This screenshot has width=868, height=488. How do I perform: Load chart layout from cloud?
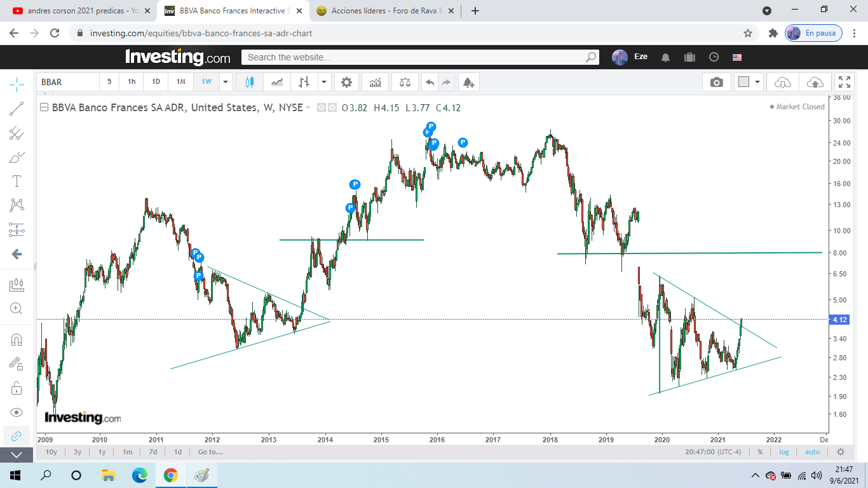(783, 82)
